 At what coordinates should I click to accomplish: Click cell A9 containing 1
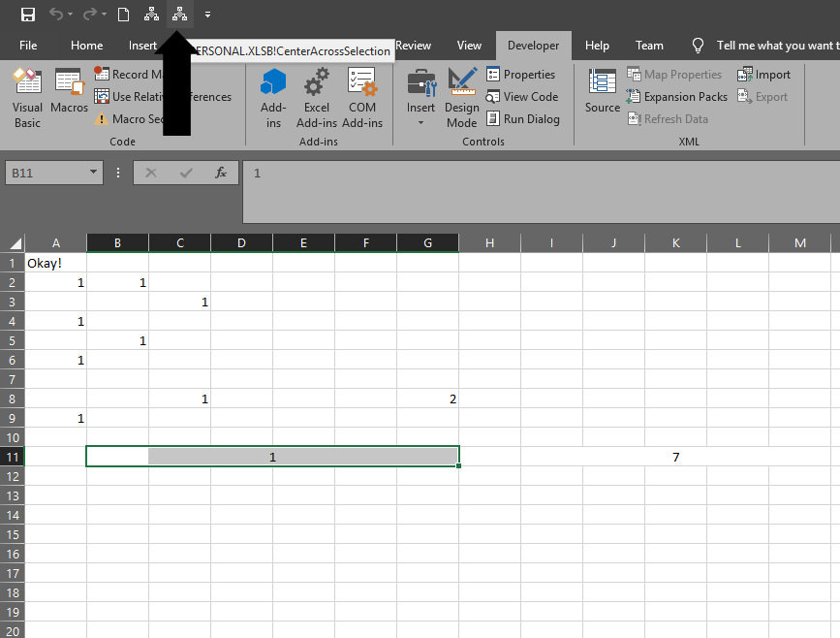[56, 418]
